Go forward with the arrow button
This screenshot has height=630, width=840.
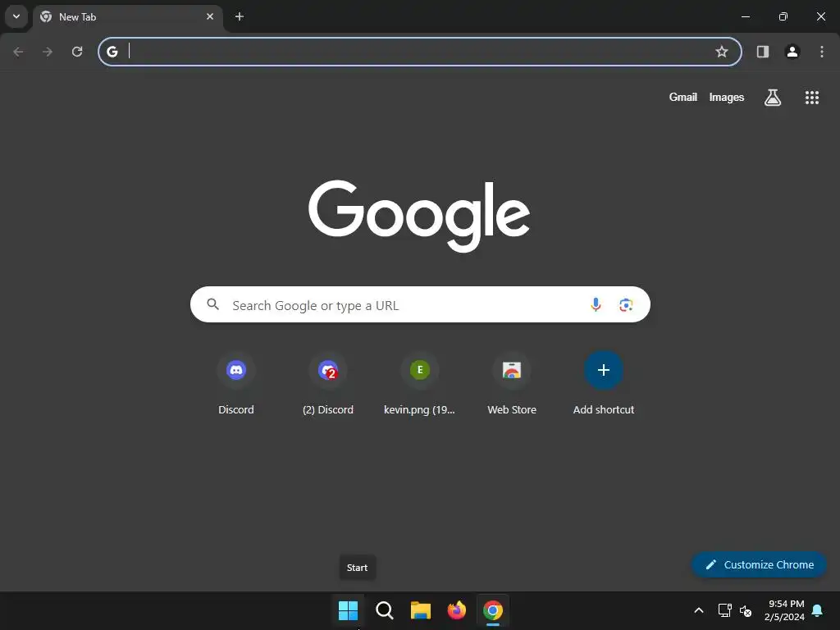pos(48,52)
